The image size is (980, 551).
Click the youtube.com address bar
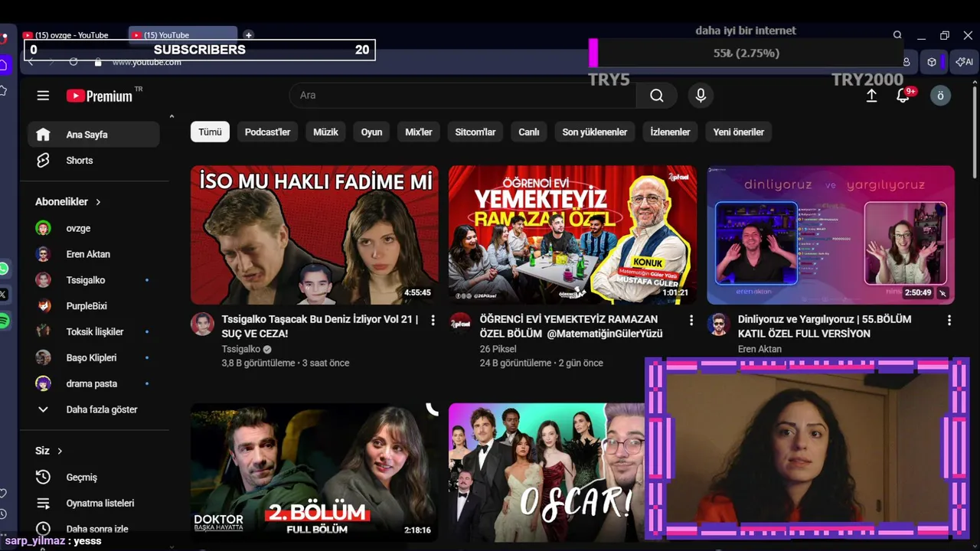tap(147, 62)
